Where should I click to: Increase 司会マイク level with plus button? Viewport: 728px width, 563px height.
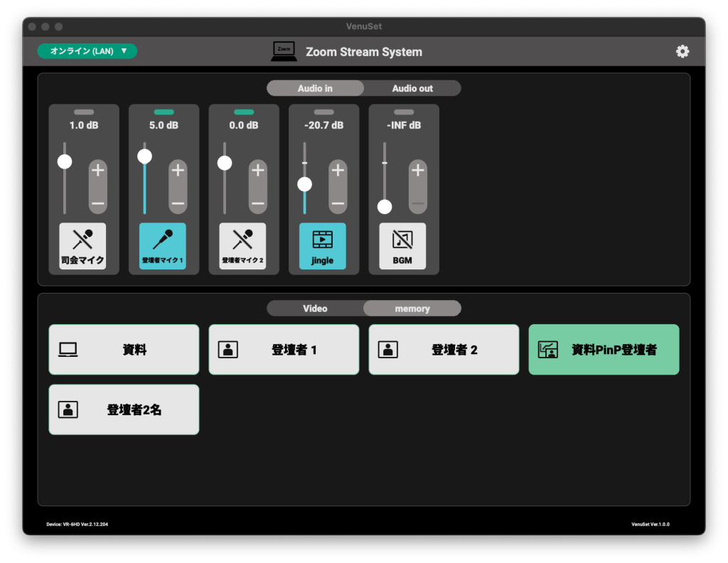[98, 171]
